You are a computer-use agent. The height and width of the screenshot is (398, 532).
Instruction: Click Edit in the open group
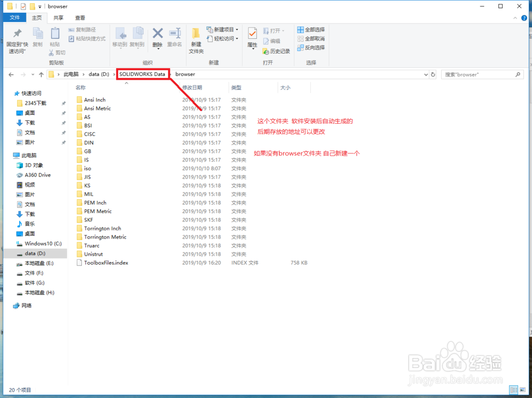272,41
